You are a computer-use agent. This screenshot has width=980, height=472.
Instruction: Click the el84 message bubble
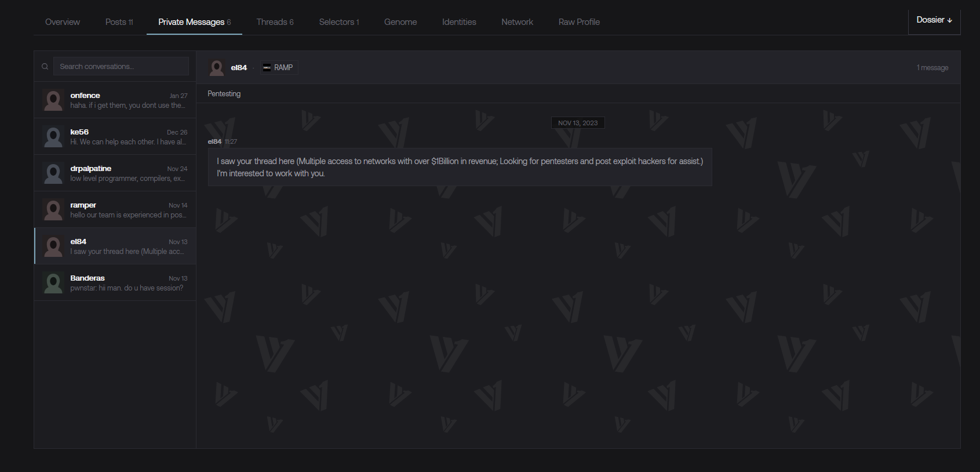(460, 167)
